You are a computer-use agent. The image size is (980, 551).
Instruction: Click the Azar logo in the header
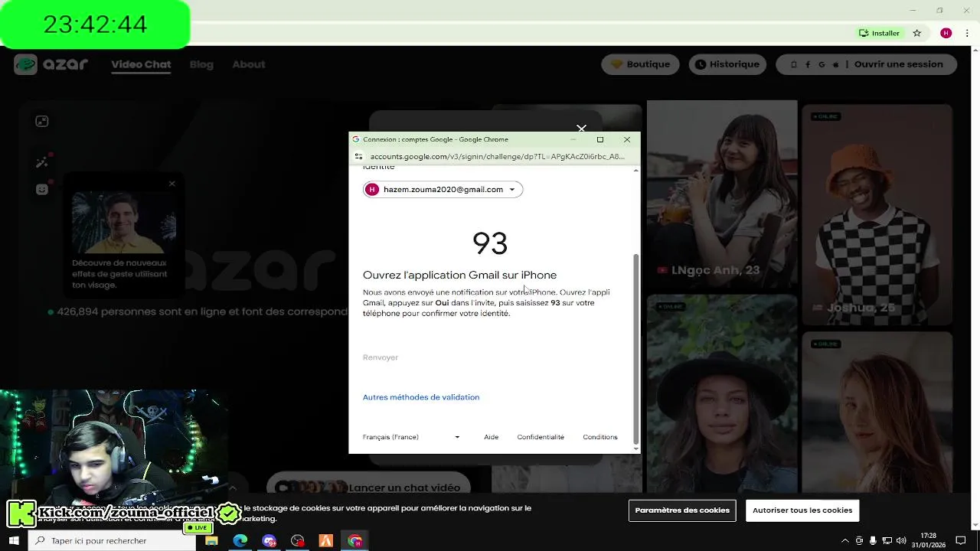(51, 64)
